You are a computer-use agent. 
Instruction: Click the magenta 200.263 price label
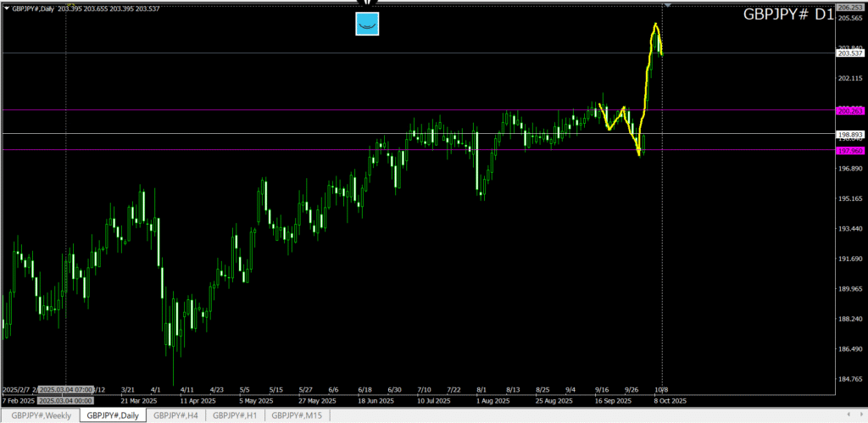[x=849, y=110]
